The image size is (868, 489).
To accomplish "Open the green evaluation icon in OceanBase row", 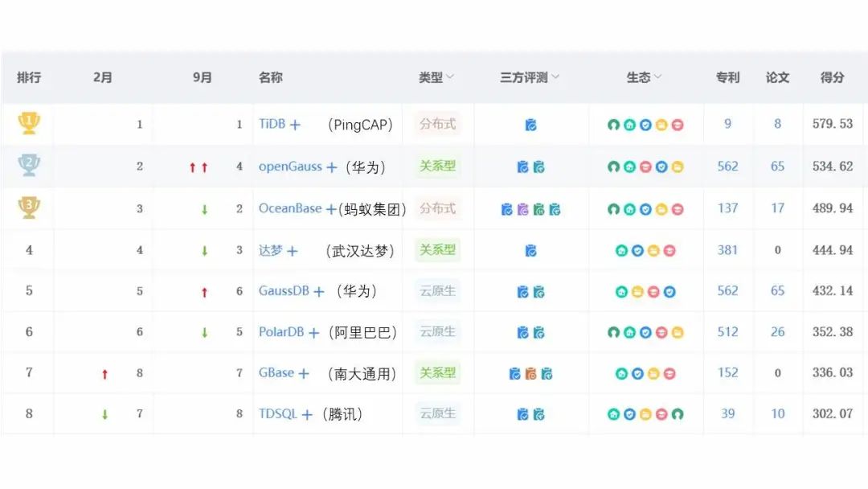I will [538, 209].
